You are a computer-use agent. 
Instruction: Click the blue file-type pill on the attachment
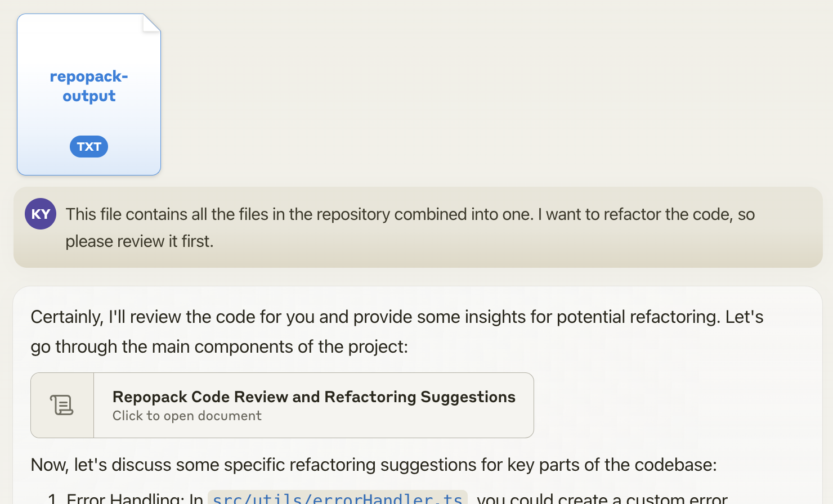(88, 146)
